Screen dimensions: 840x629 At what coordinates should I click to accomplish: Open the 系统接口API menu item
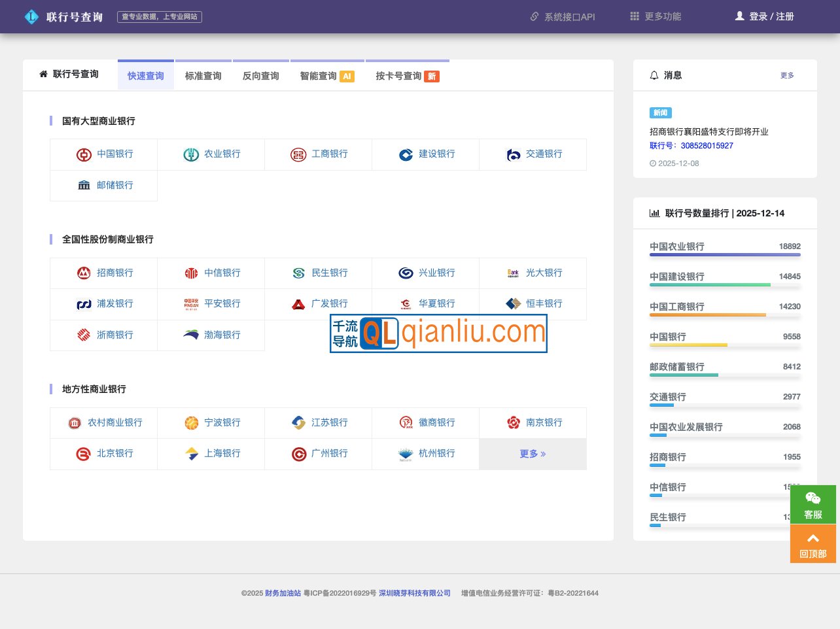pyautogui.click(x=561, y=17)
